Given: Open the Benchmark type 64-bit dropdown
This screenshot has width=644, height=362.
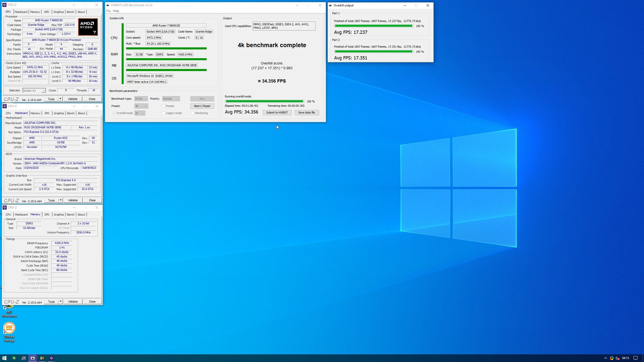Looking at the screenshot, I should [141, 99].
